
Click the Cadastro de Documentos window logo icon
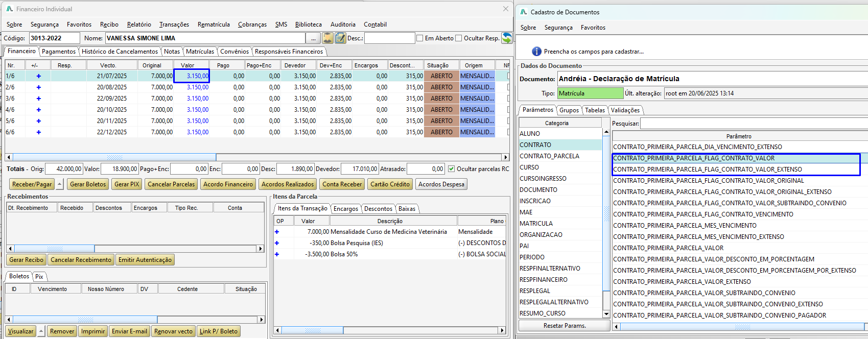[524, 12]
